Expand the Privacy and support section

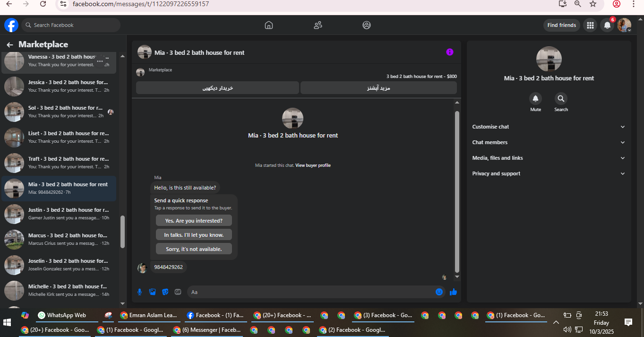coord(549,173)
